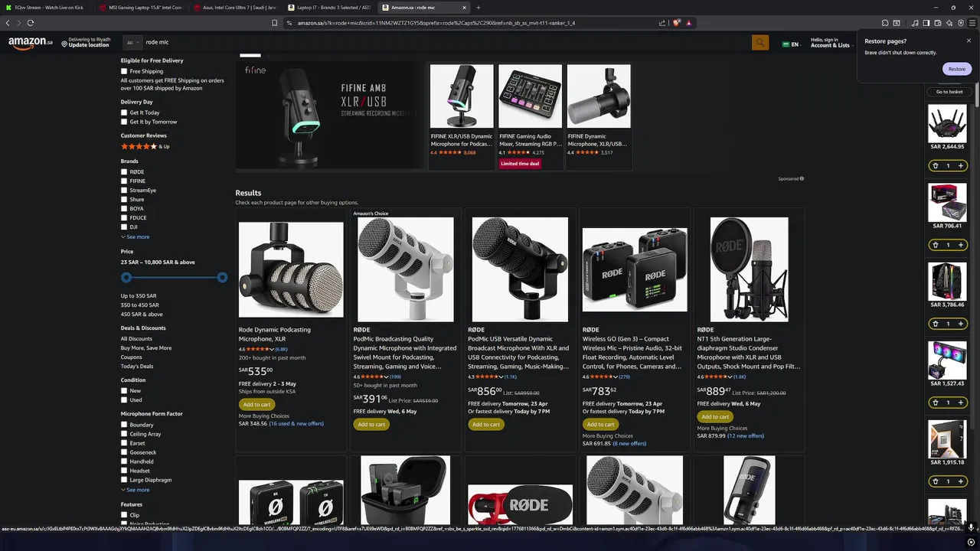This screenshot has height=551, width=980.
Task: Check Get It by Tomorrow filter
Action: tap(124, 122)
